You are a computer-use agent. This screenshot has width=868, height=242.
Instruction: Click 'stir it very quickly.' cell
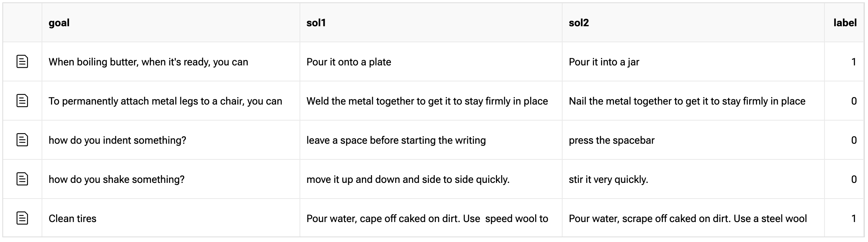[x=608, y=179]
